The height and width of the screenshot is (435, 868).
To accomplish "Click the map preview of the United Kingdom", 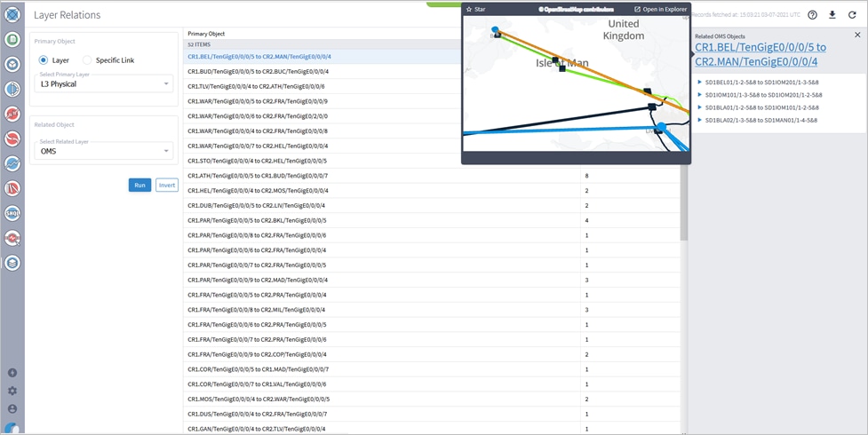I will pyautogui.click(x=576, y=83).
